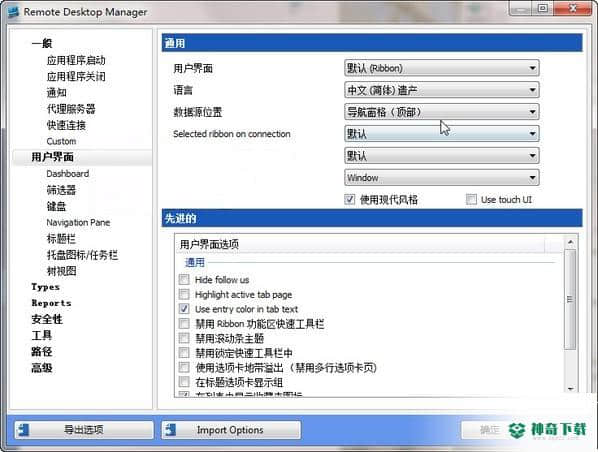The width and height of the screenshot is (598, 452).
Task: Click the 通用 group label in the list
Action: coord(195,263)
